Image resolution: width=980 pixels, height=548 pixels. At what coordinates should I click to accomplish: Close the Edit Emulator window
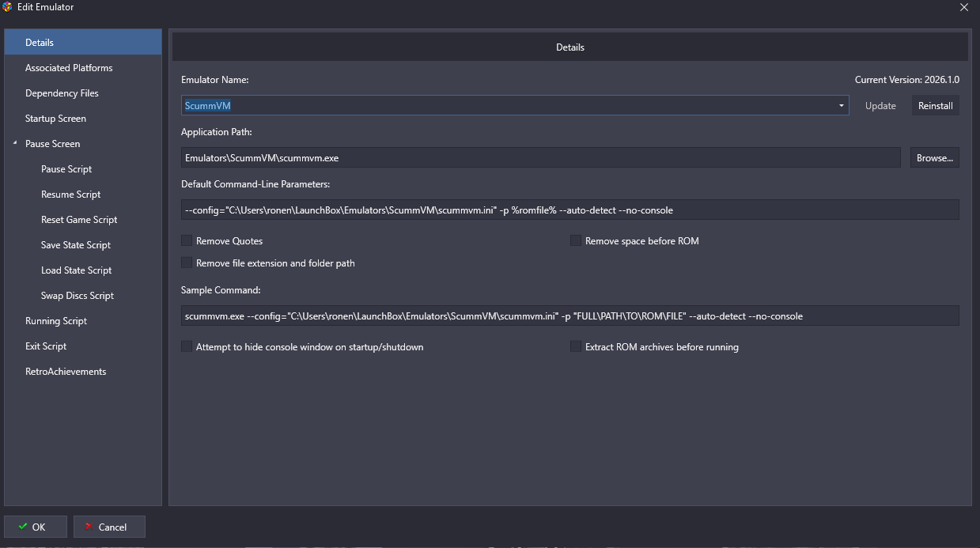coord(963,7)
